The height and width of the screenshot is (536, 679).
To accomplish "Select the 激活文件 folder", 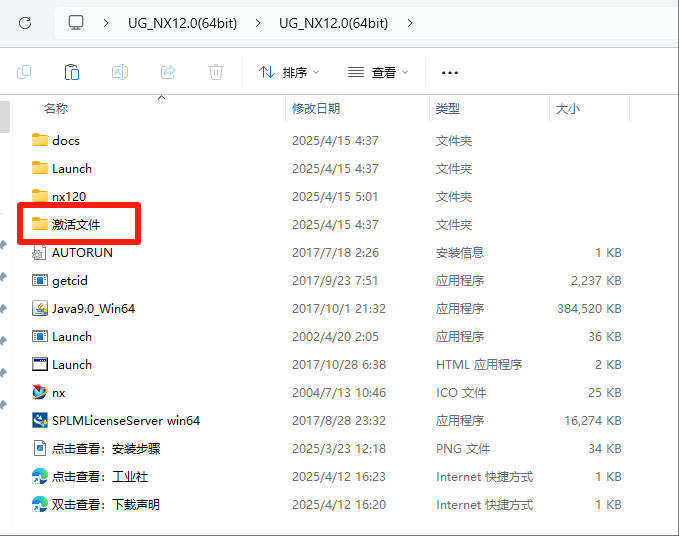I will tap(76, 225).
